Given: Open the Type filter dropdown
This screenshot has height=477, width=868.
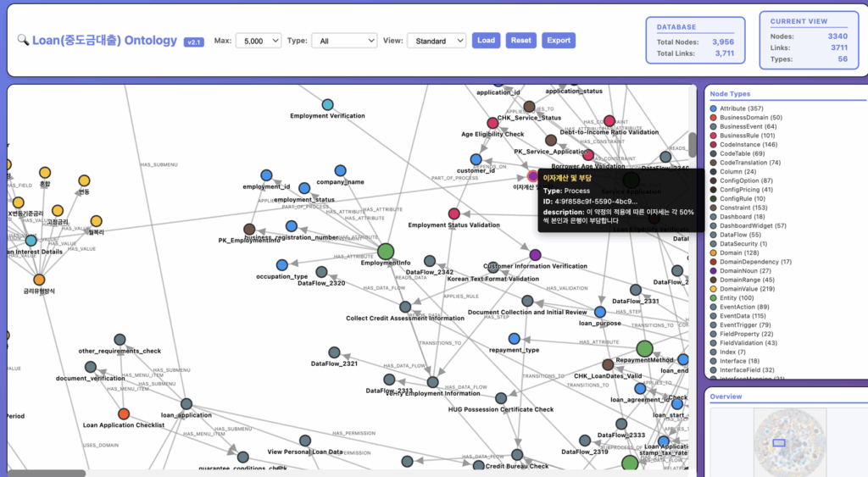Looking at the screenshot, I should pos(343,41).
